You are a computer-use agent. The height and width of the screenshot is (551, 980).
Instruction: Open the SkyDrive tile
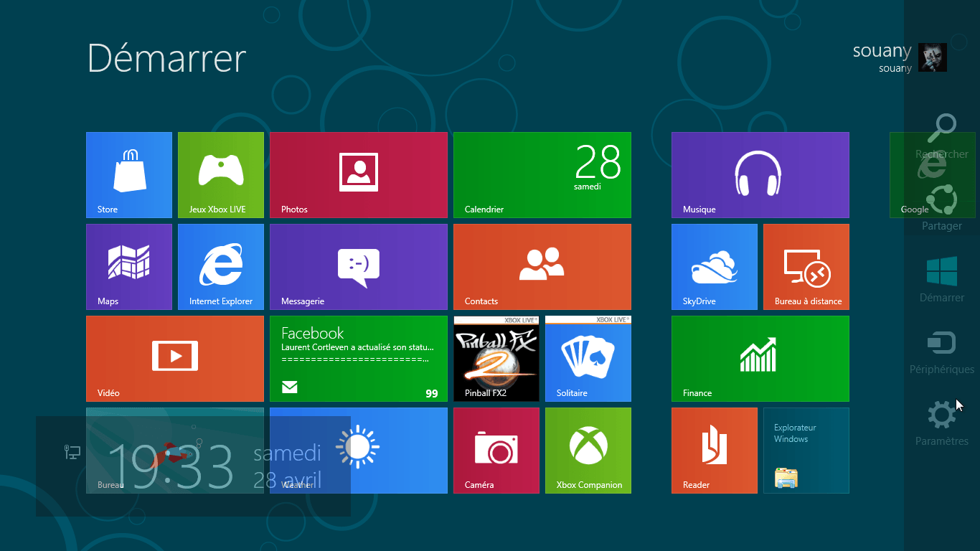[x=715, y=267]
